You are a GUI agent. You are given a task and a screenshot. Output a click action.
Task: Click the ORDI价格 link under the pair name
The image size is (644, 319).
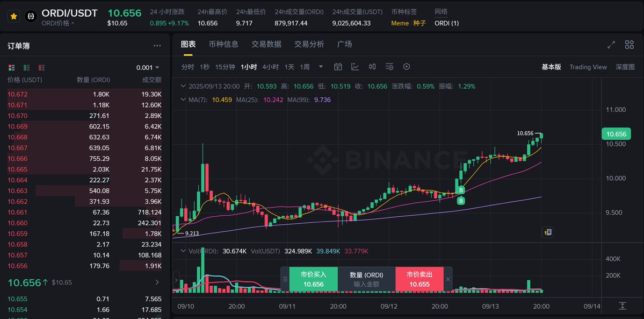point(58,24)
